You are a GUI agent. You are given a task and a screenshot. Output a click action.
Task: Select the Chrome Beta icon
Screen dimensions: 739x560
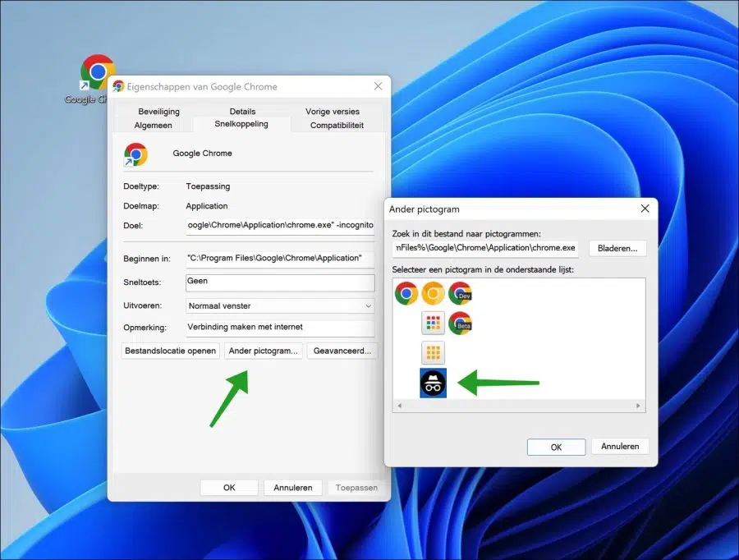click(460, 324)
